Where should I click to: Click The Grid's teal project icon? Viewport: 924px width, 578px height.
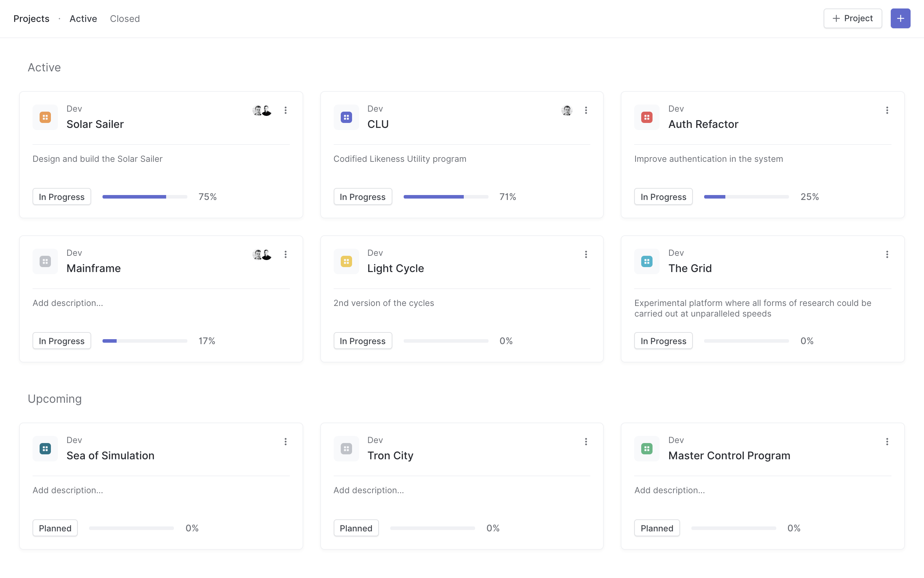click(x=647, y=261)
